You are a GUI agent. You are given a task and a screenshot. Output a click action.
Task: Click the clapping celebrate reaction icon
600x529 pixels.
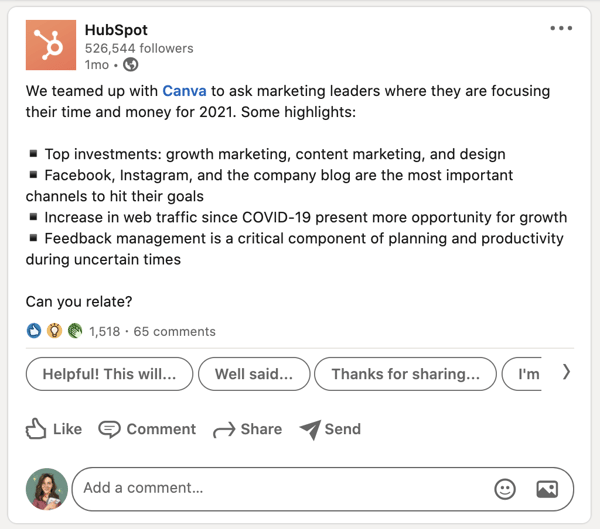click(x=73, y=331)
